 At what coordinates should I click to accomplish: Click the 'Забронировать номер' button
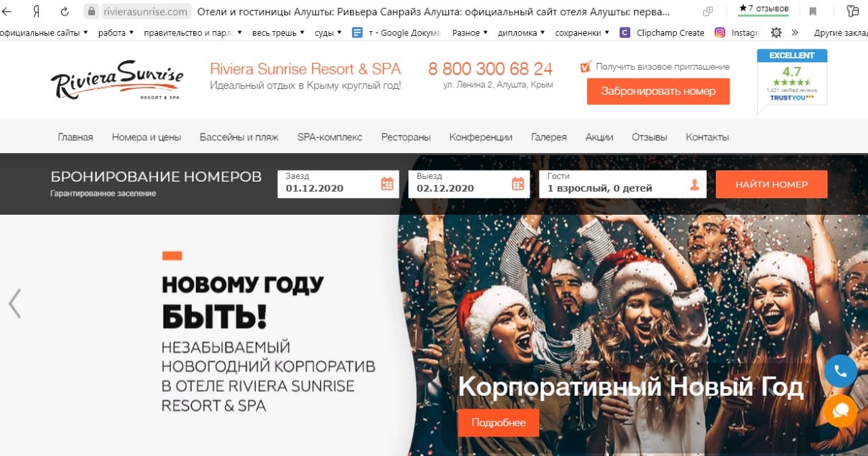(x=658, y=91)
